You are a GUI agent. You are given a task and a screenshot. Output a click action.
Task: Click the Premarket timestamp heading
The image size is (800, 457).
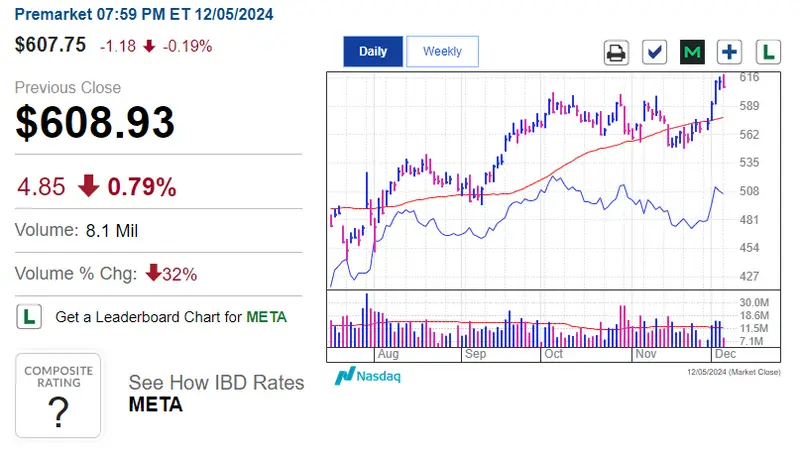tap(144, 14)
